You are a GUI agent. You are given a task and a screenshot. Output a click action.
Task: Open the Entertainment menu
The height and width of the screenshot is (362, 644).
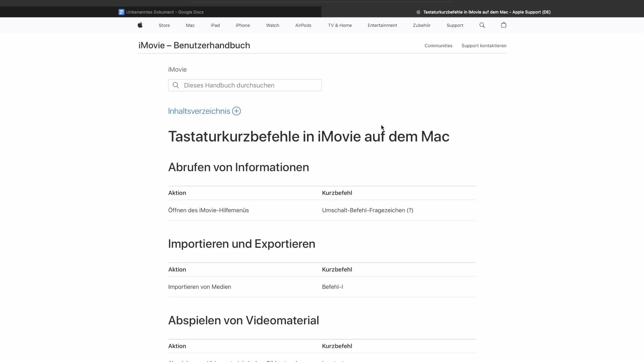click(x=382, y=25)
